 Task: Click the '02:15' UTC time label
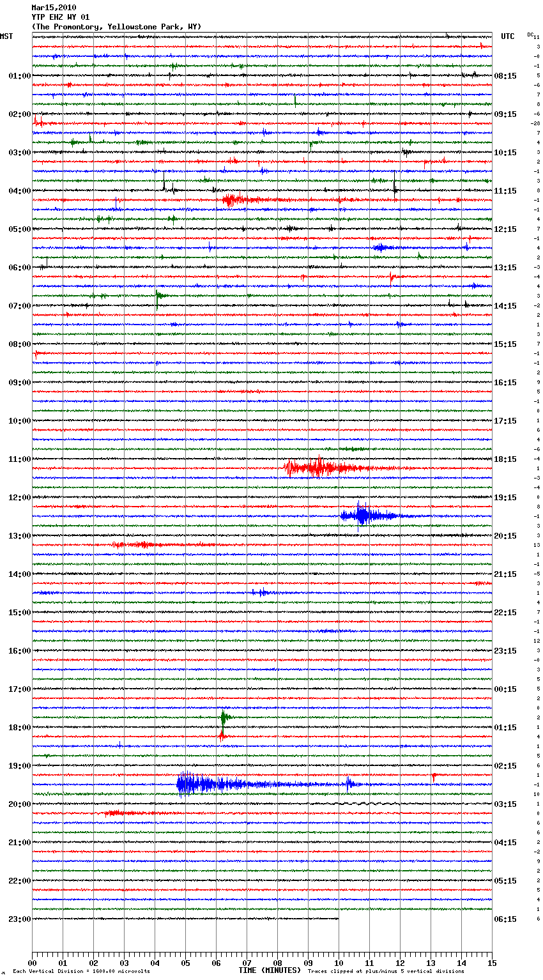tap(505, 765)
